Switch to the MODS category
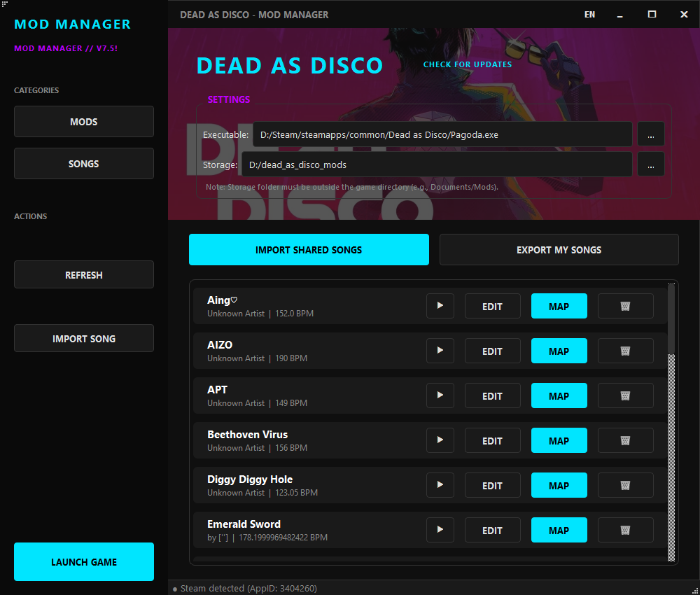Screen dimensions: 700x595 coord(84,121)
